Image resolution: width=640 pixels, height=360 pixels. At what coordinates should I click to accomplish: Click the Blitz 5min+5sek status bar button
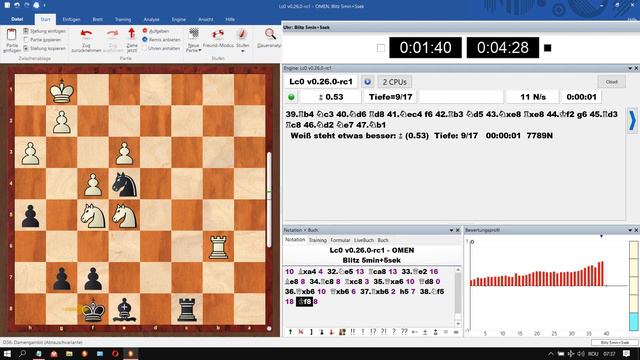click(615, 342)
